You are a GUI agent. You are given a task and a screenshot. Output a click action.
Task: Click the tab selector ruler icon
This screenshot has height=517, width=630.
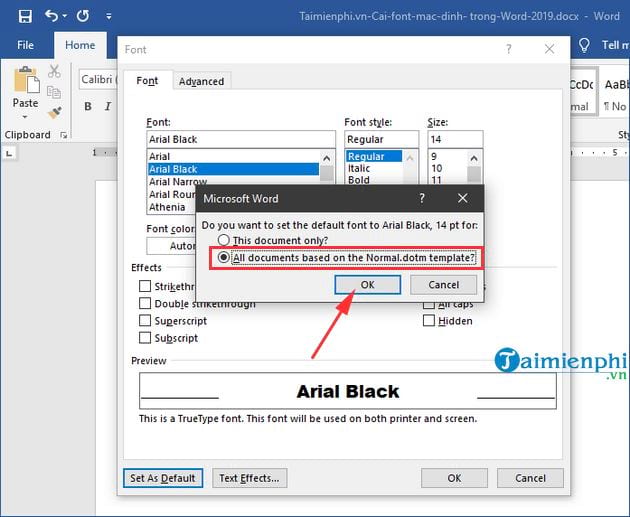click(9, 153)
